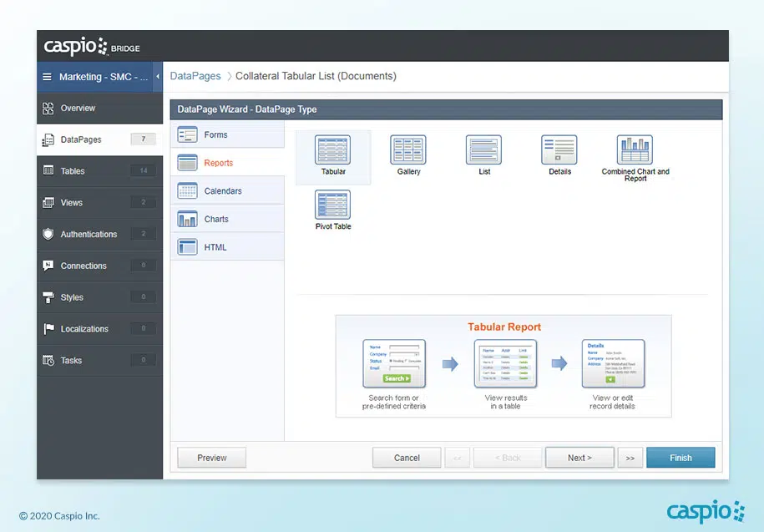Select the Pivot Table icon
Image resolution: width=764 pixels, height=532 pixels.
click(x=333, y=205)
